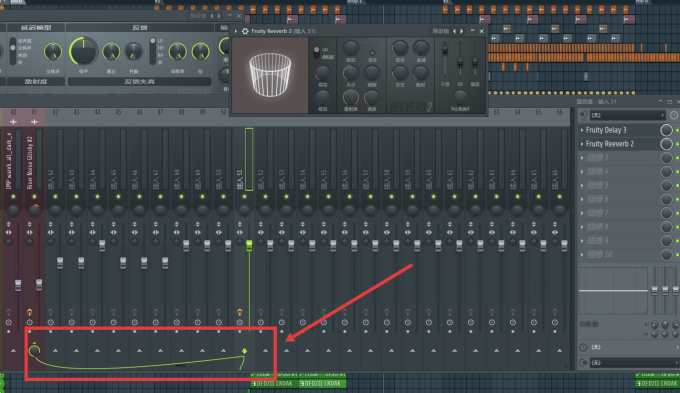The width and height of the screenshot is (680, 393).
Task: Expand the empty 插槽 3 slot arrow
Action: 582,158
